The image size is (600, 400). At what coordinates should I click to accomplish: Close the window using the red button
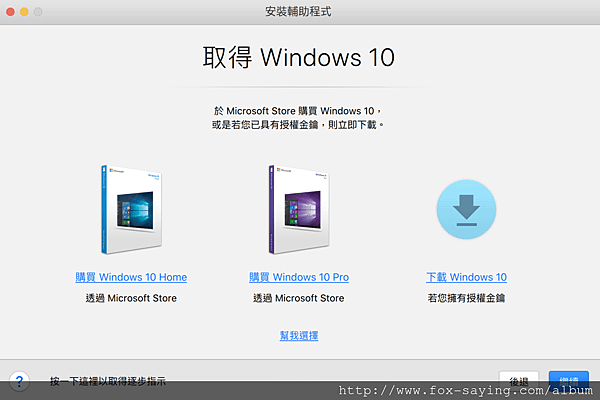click(10, 12)
